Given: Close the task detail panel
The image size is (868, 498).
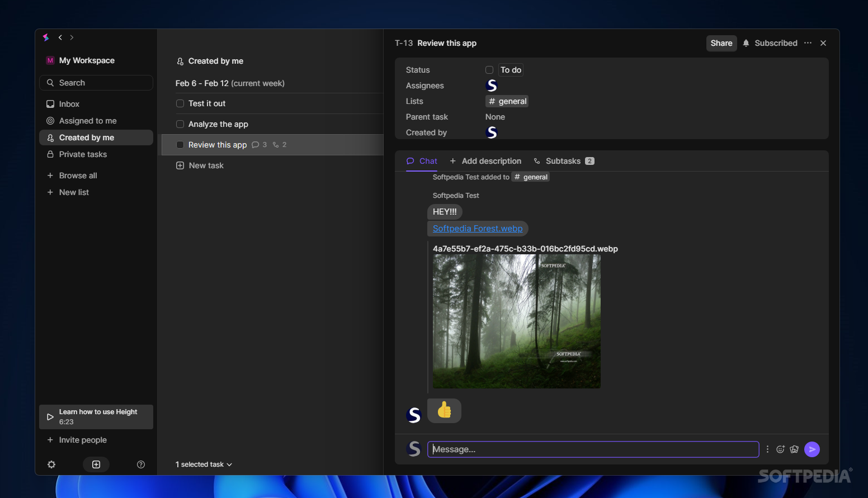Looking at the screenshot, I should coord(823,43).
